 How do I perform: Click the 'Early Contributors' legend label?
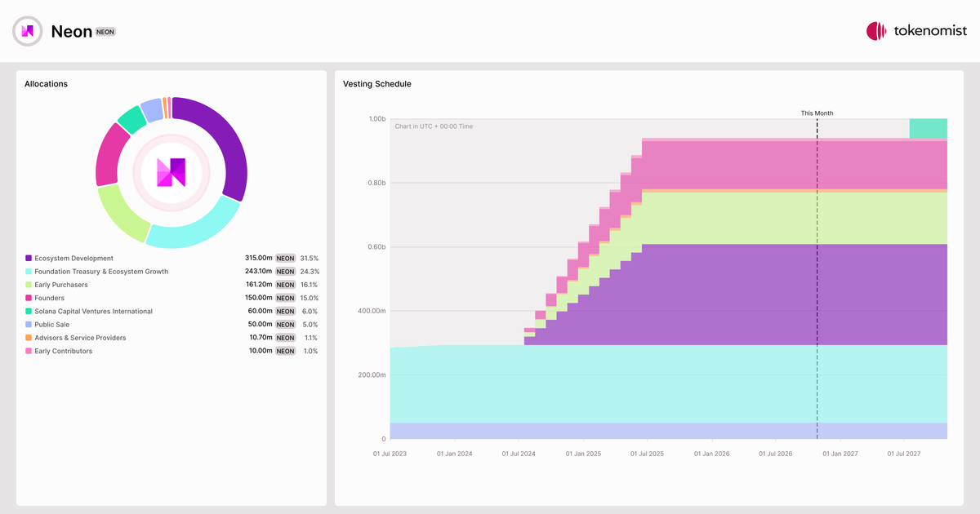64,351
